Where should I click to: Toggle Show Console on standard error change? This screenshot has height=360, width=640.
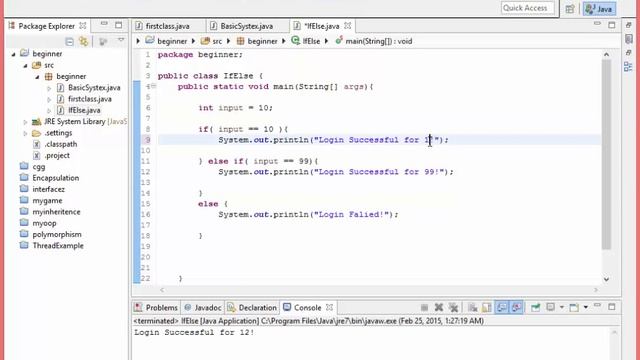click(x=516, y=307)
